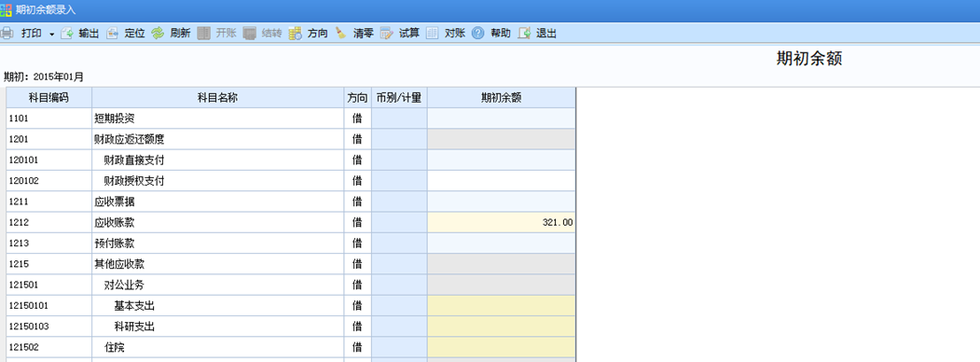The image size is (980, 362).
Task: Click the 期初余额 cell for 财政授权支付
Action: point(502,181)
